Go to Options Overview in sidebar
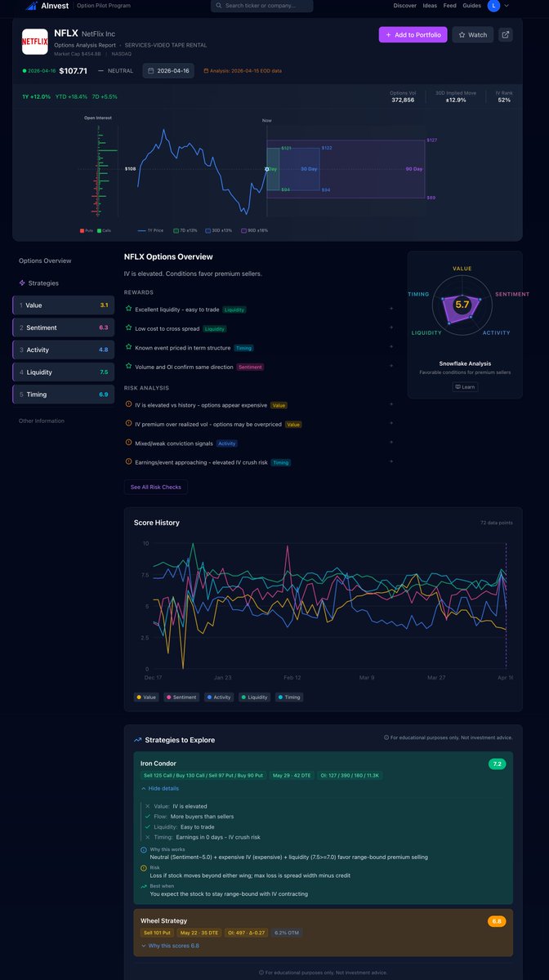This screenshot has width=549, height=980. point(45,261)
